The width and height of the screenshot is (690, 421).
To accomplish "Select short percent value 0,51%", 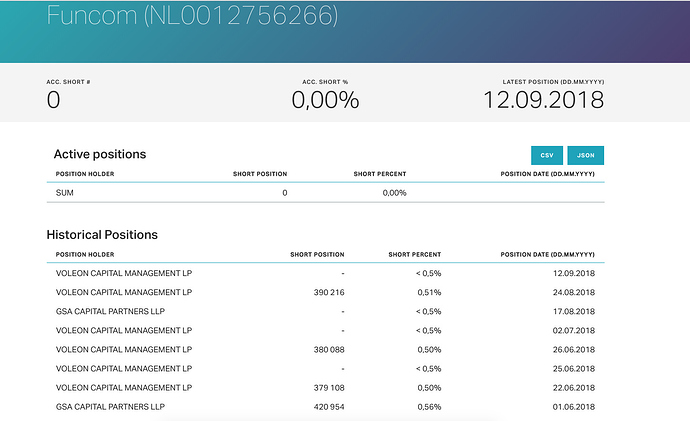I will (x=429, y=293).
